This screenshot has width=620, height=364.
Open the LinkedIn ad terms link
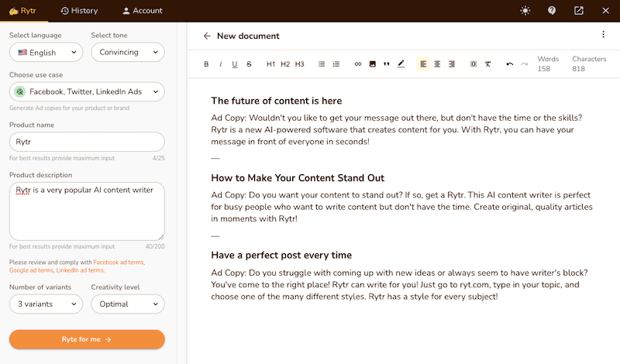(80, 270)
